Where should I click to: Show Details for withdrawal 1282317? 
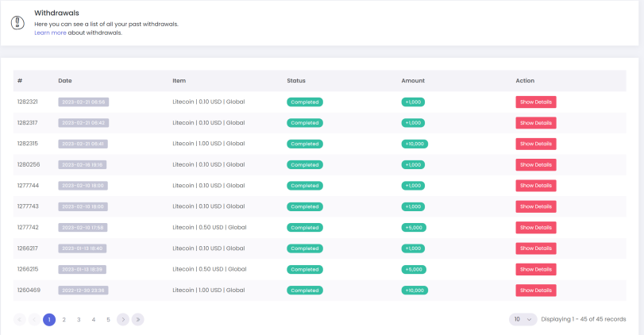click(536, 123)
